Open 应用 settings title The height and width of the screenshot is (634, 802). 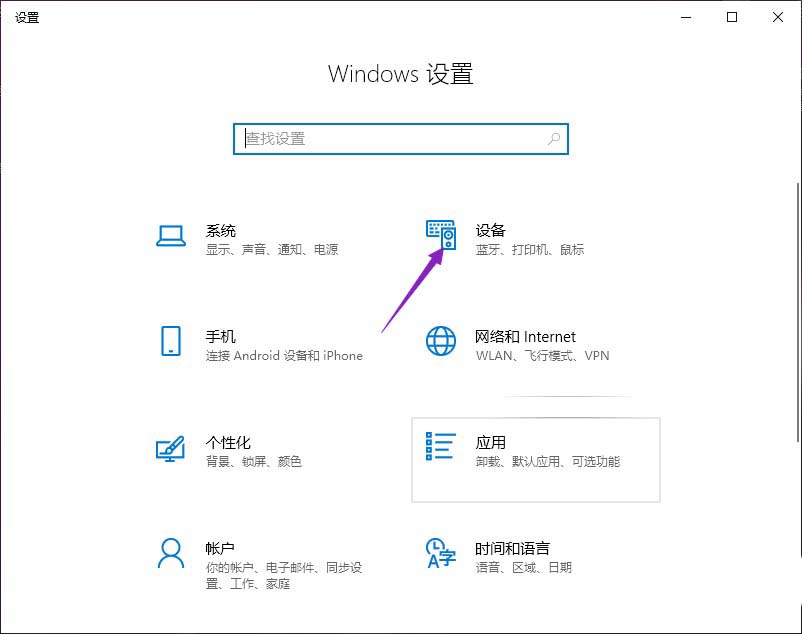click(491, 443)
